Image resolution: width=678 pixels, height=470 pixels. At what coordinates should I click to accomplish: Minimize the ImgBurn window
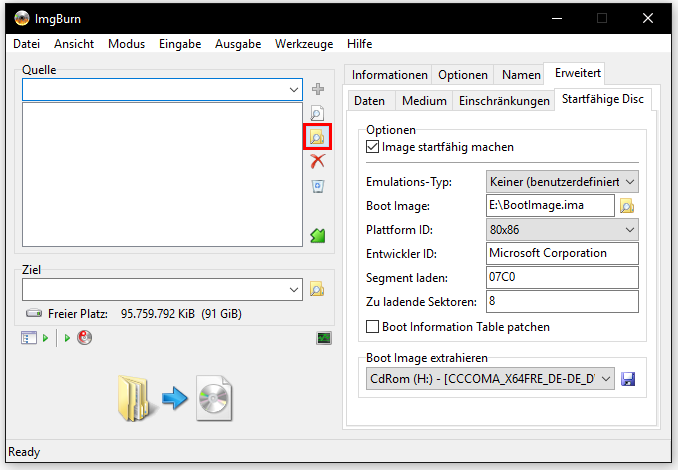pyautogui.click(x=557, y=18)
